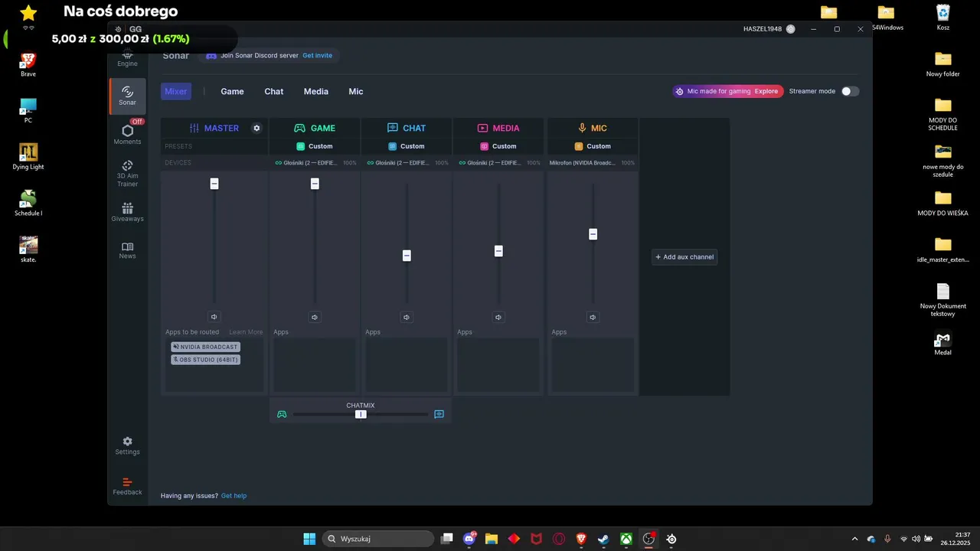Click the Game channel controller icon
The height and width of the screenshot is (551, 980).
(299, 128)
